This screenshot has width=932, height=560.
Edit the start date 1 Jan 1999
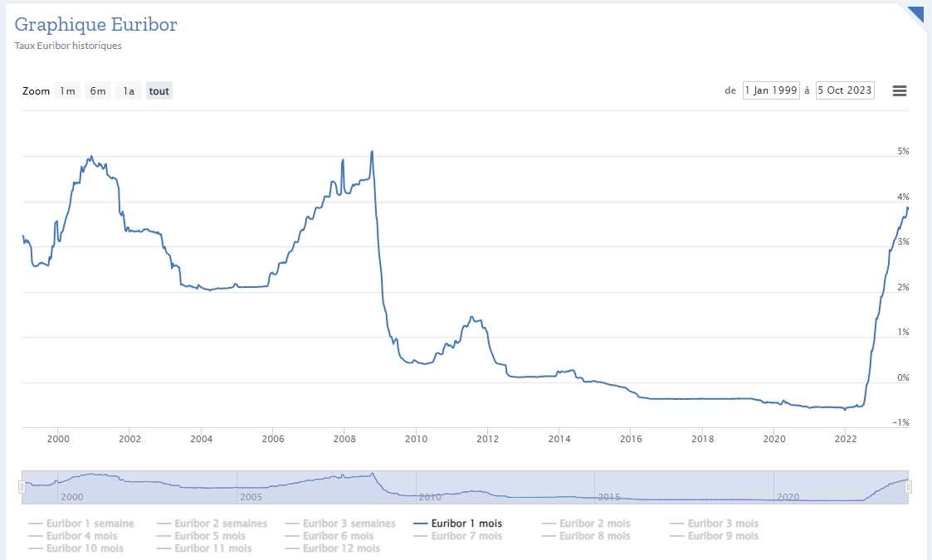point(771,90)
